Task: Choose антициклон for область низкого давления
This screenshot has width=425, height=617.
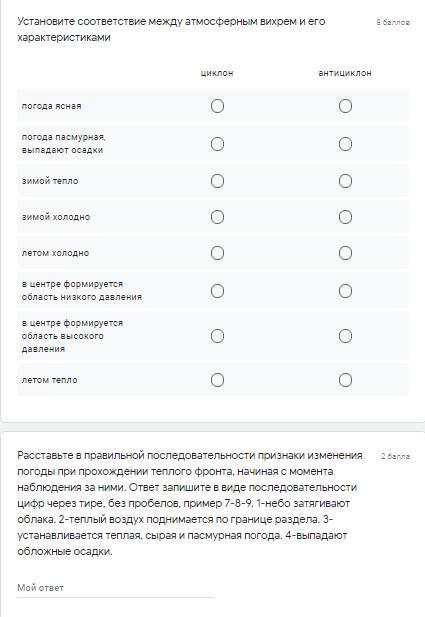Action: pos(345,291)
